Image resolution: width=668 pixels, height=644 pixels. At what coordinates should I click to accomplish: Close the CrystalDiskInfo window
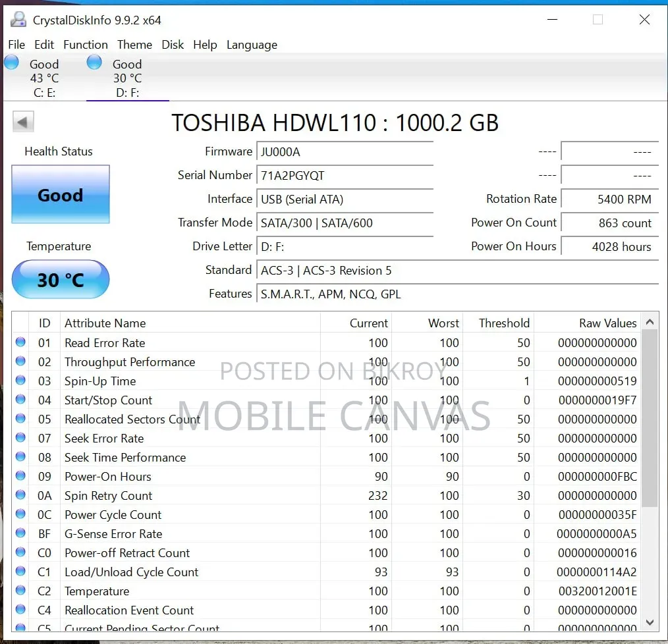tap(644, 20)
